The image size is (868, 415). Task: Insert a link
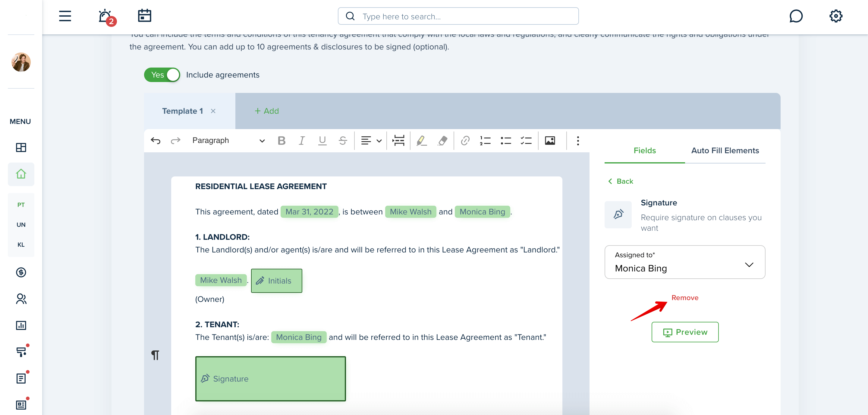coord(465,141)
